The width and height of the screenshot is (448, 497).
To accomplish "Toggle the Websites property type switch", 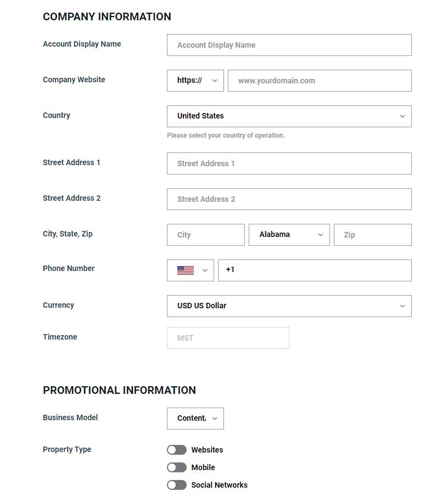I will coord(177,450).
